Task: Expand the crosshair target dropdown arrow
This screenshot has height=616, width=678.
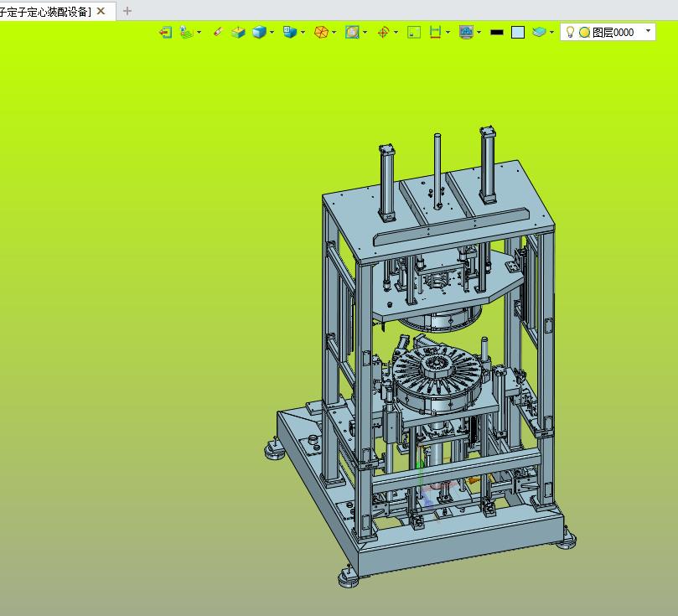Action: [x=396, y=33]
